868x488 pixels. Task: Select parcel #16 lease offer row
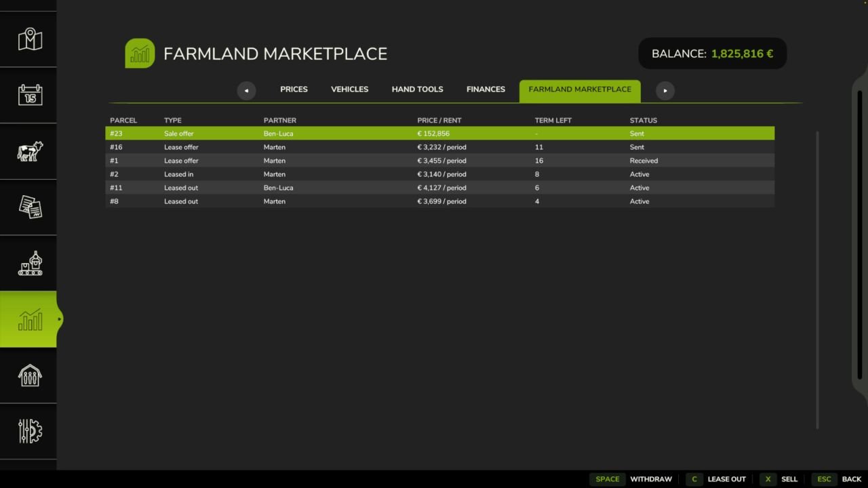[x=440, y=147]
